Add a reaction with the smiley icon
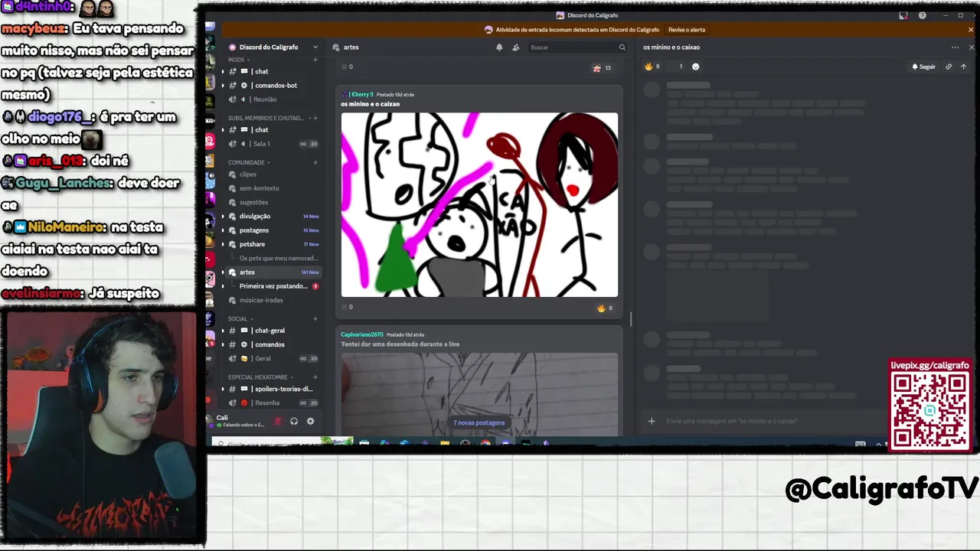The height and width of the screenshot is (551, 980). (x=695, y=67)
